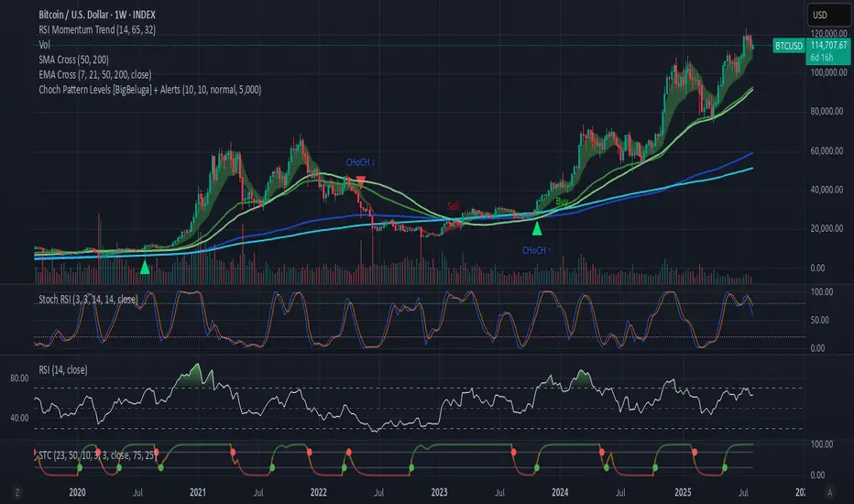This screenshot has height=504, width=854.
Task: Select the STC indicator pane legend
Action: [96, 455]
